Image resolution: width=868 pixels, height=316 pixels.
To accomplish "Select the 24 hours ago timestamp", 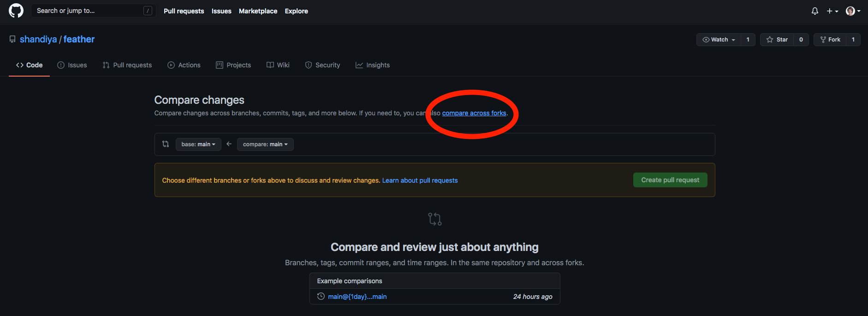I will pyautogui.click(x=533, y=297).
